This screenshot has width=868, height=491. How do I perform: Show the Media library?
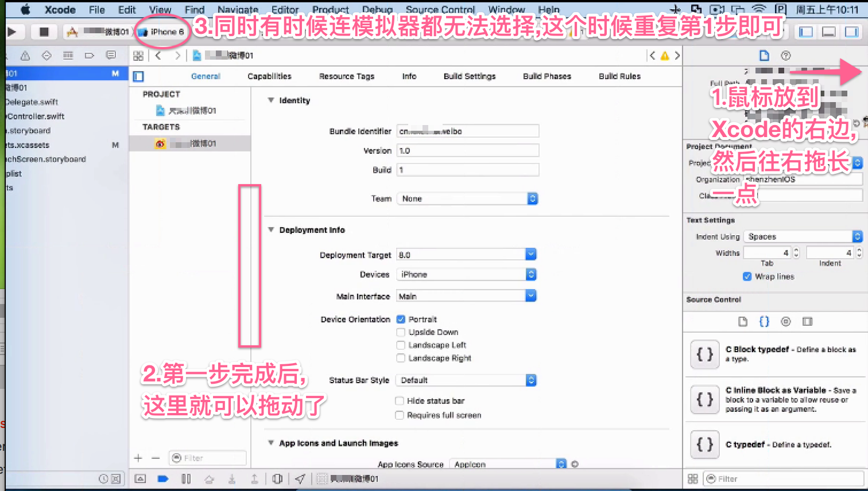pyautogui.click(x=807, y=322)
